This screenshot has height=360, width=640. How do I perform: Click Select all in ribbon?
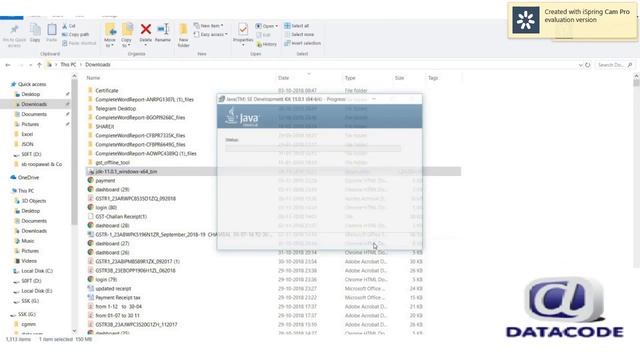coord(297,26)
